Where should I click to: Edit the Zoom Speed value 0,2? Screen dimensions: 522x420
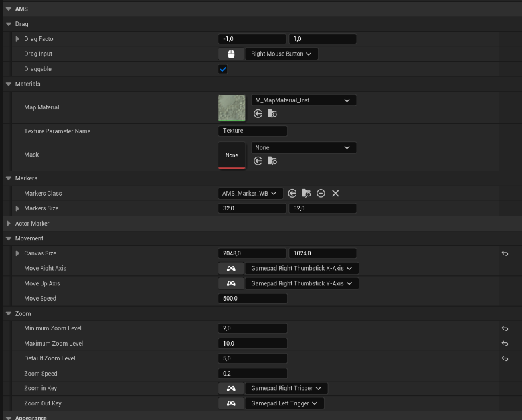pos(252,374)
